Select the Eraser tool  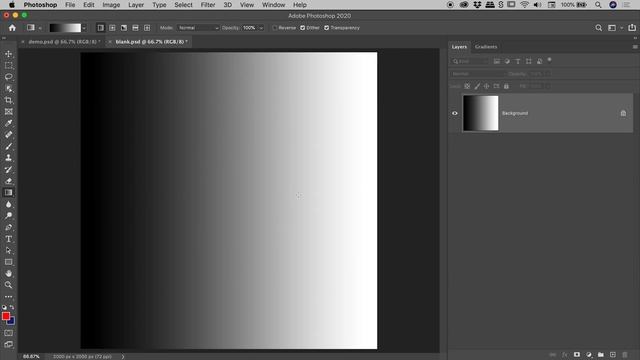9,181
